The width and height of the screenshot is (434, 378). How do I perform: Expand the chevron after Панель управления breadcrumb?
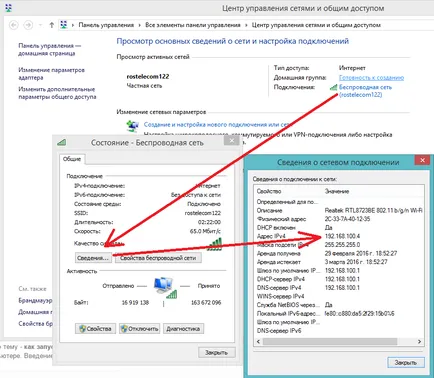tap(139, 25)
